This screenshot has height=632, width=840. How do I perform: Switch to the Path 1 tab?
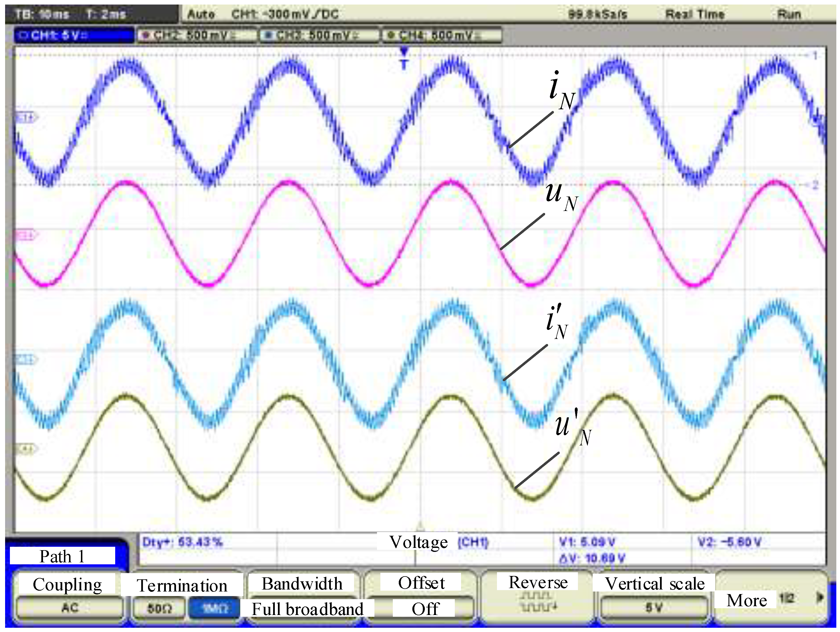tap(63, 557)
